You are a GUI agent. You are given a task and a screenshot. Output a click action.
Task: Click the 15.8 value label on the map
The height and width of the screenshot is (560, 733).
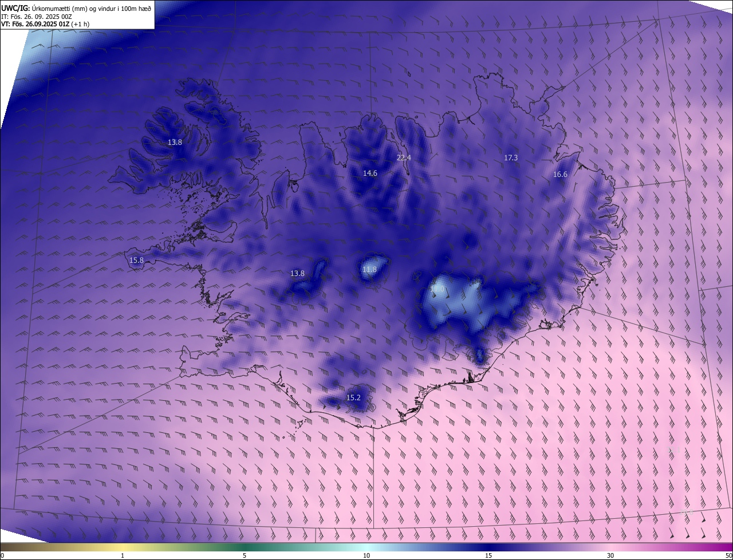[136, 260]
